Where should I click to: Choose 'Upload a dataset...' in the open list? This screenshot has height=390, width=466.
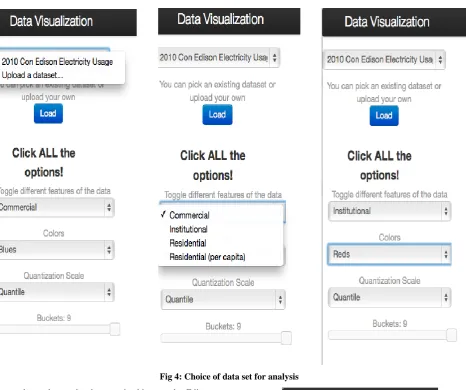32,75
